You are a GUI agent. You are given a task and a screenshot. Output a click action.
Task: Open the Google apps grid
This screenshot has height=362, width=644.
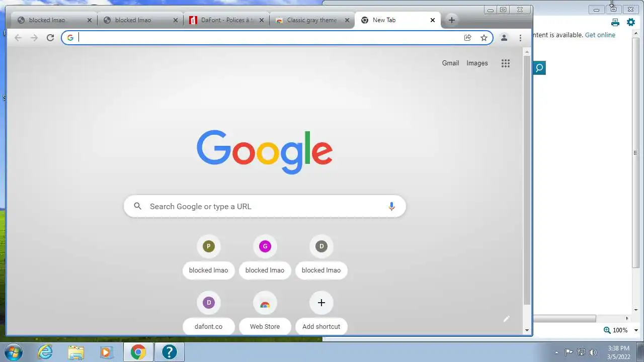(x=506, y=63)
